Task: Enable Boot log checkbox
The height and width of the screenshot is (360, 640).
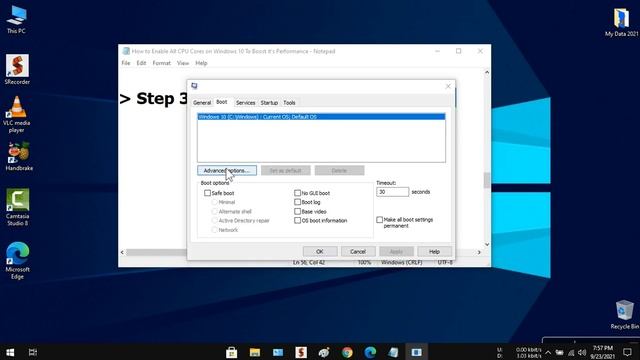Action: click(298, 202)
